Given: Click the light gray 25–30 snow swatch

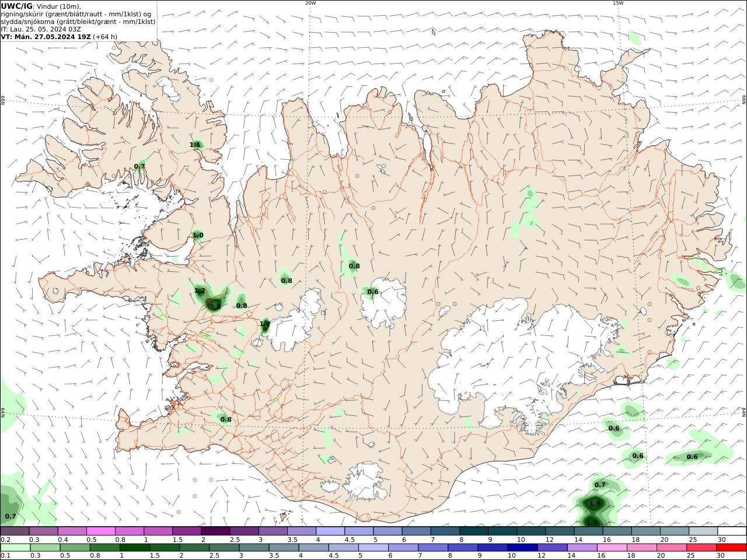Looking at the screenshot, I should click(703, 531).
